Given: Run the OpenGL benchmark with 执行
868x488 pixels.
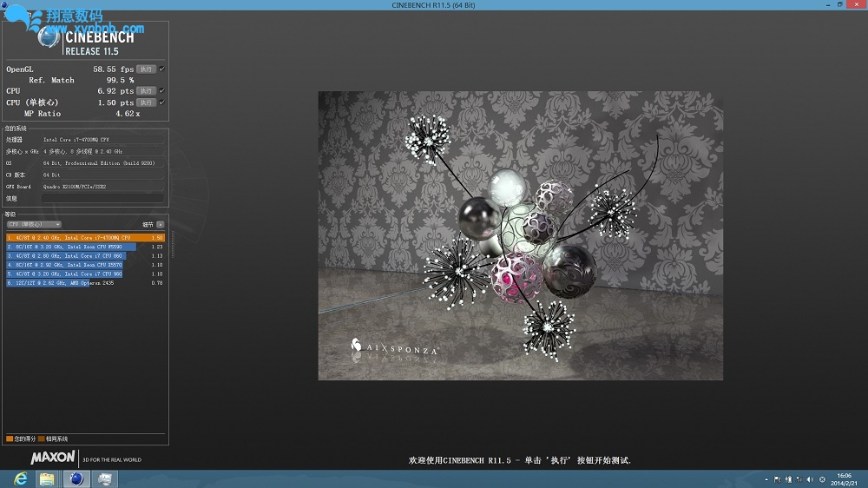Looking at the screenshot, I should coord(147,69).
